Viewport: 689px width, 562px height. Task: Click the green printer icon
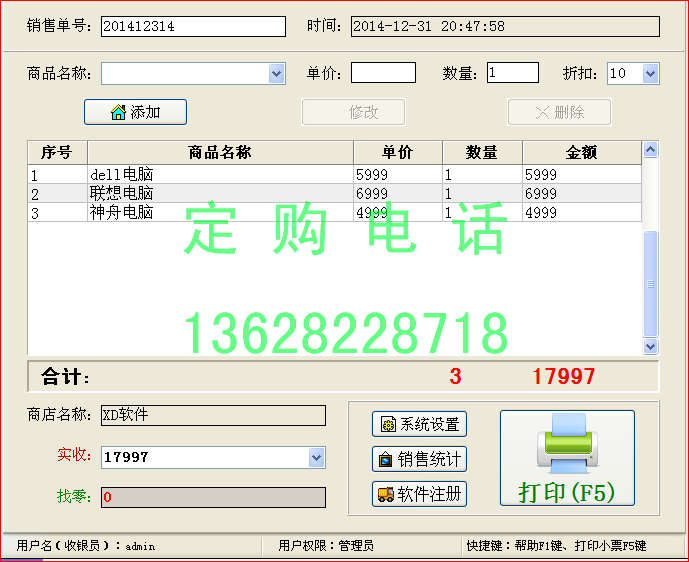tap(567, 443)
